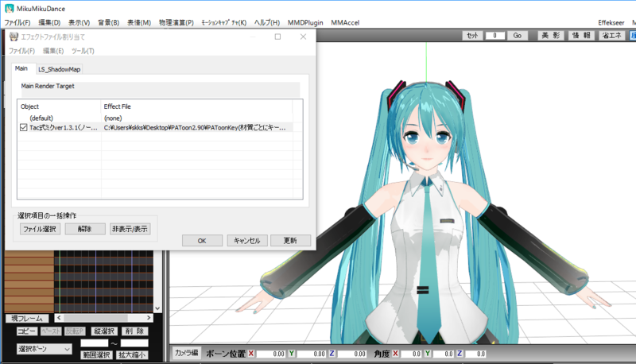Confirm with the OK button
Image resolution: width=636 pixels, height=364 pixels.
202,240
